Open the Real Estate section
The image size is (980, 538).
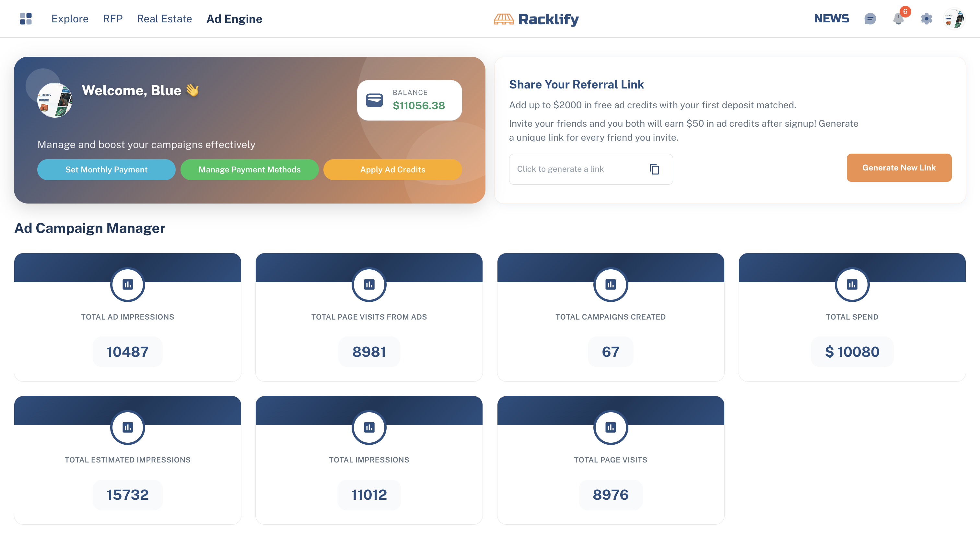tap(164, 19)
